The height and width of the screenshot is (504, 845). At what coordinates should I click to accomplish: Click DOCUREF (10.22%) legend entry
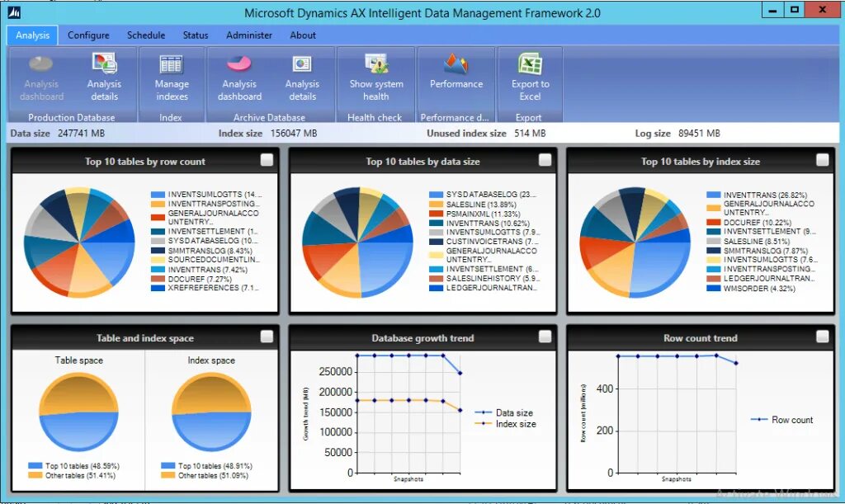tap(758, 223)
